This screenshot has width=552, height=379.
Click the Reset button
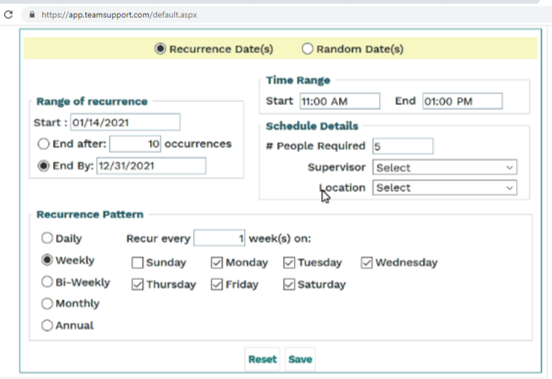[x=263, y=359]
